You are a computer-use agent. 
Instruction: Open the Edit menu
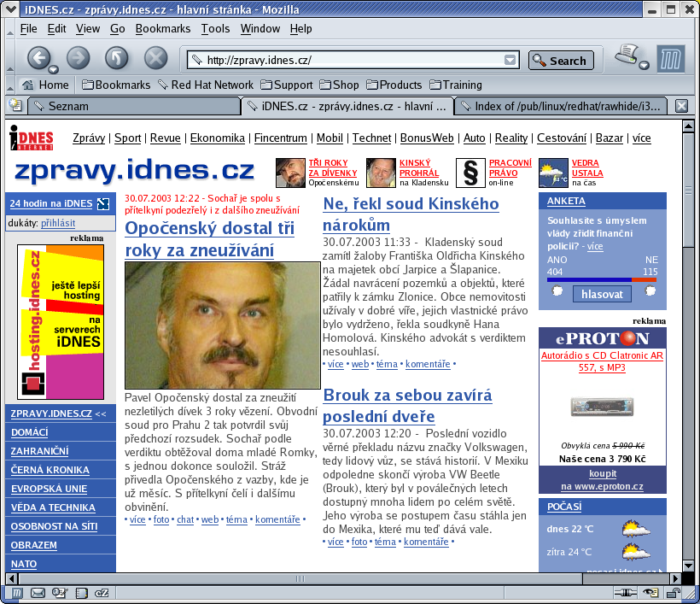point(56,28)
